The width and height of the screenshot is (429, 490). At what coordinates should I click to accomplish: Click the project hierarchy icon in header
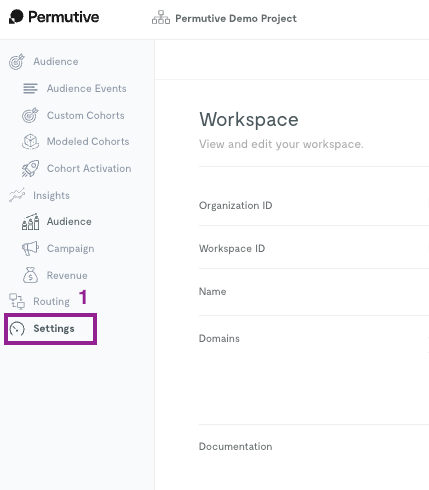161,17
